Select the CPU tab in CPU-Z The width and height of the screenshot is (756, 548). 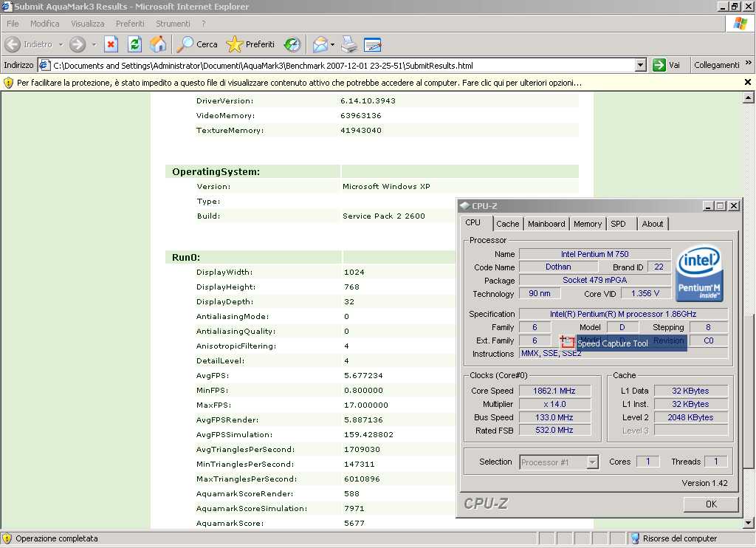pos(473,222)
